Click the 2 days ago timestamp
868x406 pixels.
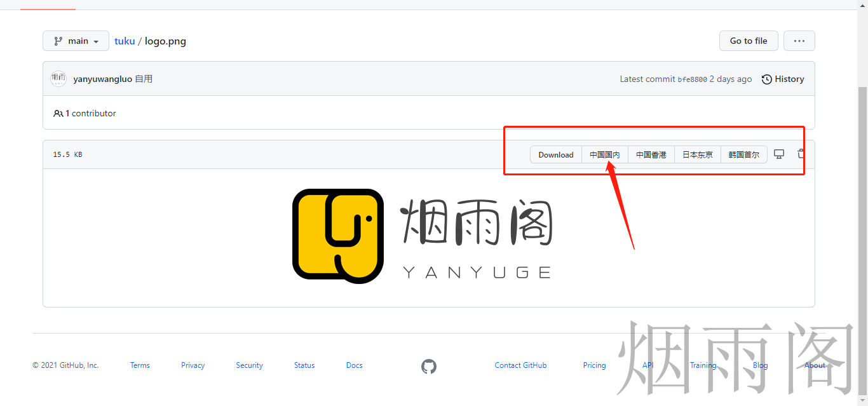coord(731,79)
